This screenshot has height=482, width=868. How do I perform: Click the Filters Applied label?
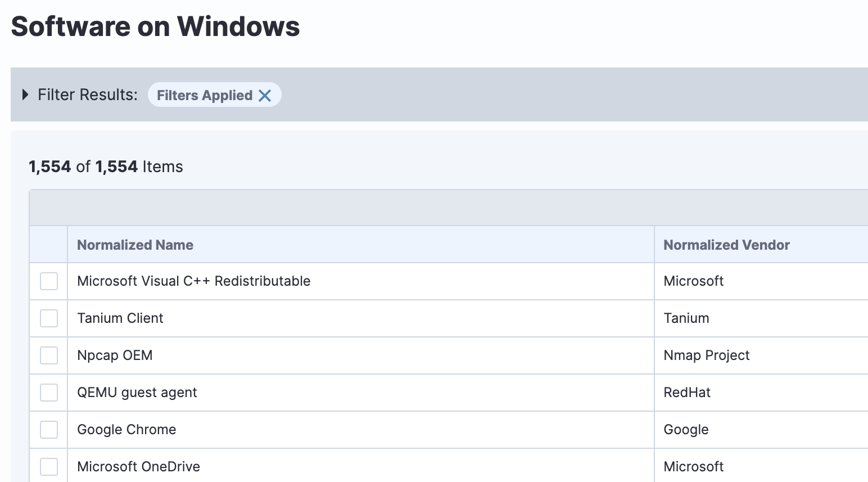[205, 96]
